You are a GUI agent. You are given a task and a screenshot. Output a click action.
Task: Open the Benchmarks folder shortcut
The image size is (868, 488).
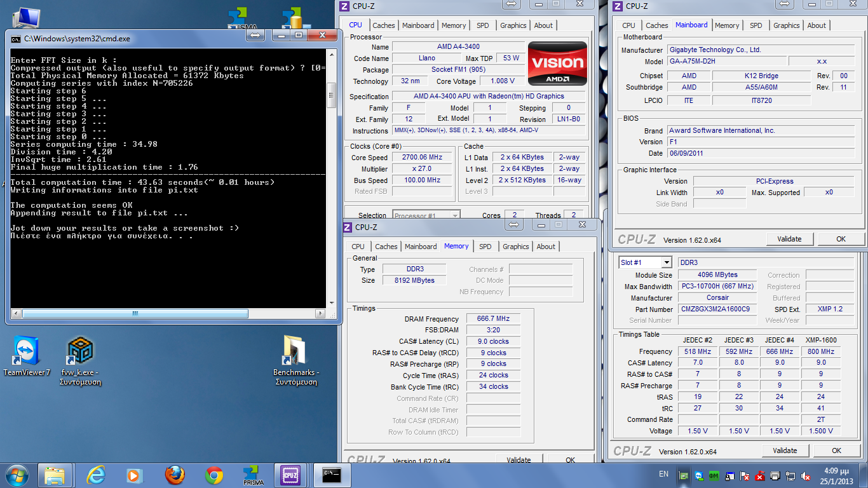pyautogui.click(x=296, y=361)
